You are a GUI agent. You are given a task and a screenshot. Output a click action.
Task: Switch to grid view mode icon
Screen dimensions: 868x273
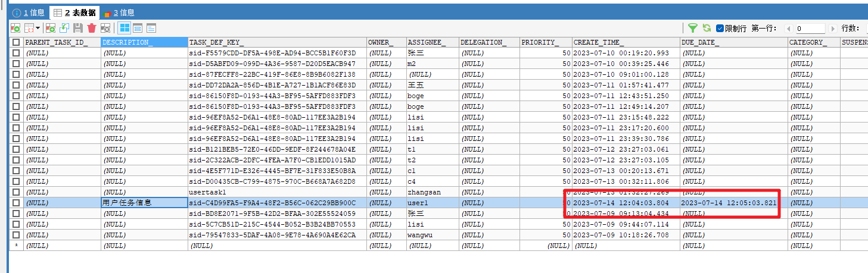point(125,28)
